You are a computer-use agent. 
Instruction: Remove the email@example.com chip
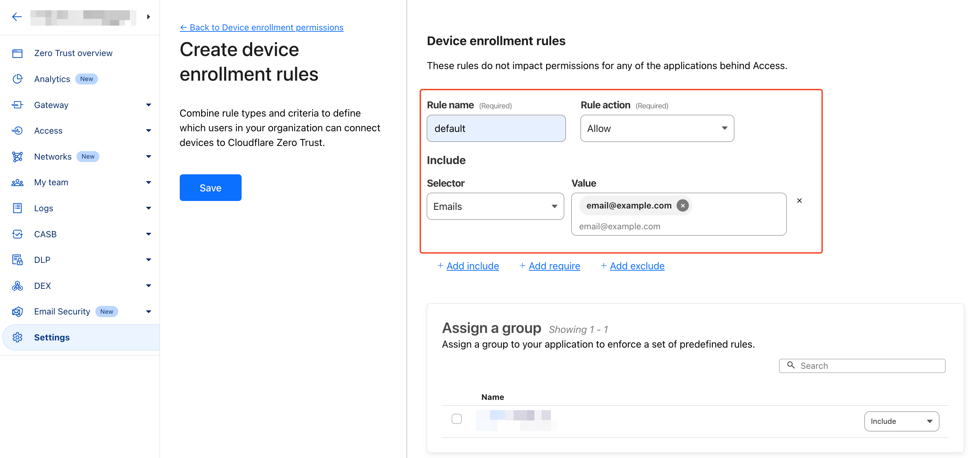tap(682, 205)
